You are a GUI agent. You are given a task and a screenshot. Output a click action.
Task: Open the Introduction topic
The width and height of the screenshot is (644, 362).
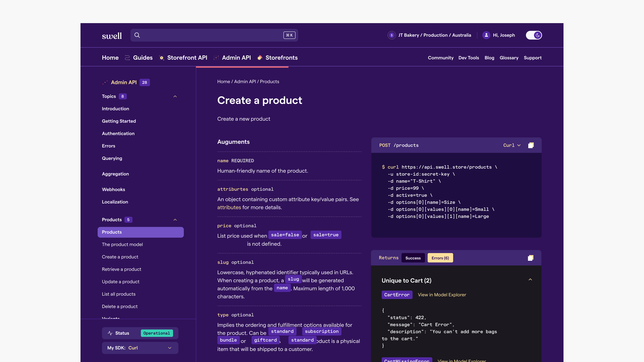coord(116,109)
